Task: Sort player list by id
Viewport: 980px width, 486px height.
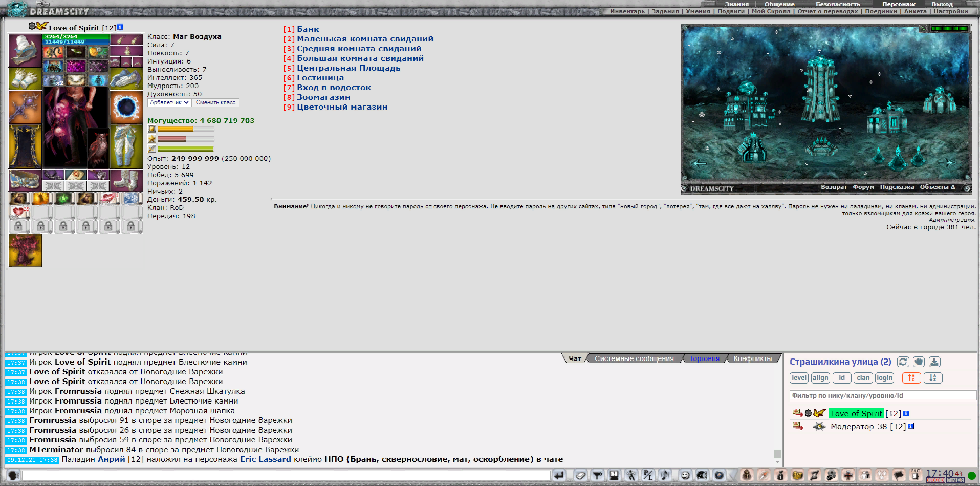Action: (x=842, y=378)
